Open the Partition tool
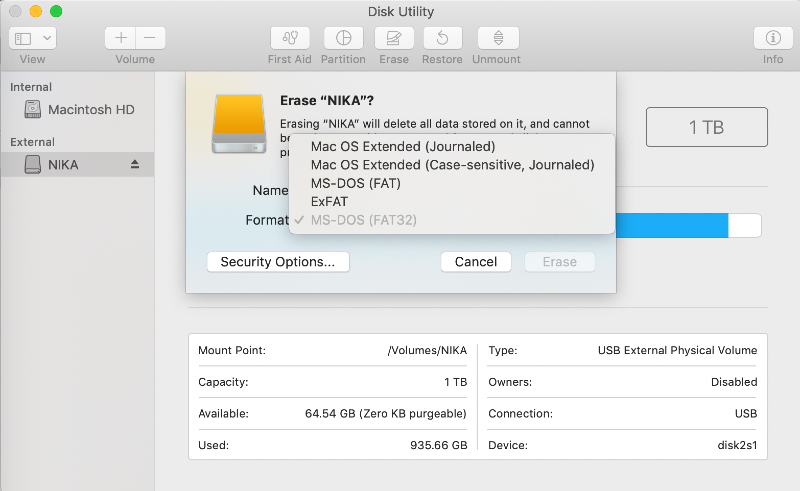The height and width of the screenshot is (491, 800). click(x=343, y=38)
